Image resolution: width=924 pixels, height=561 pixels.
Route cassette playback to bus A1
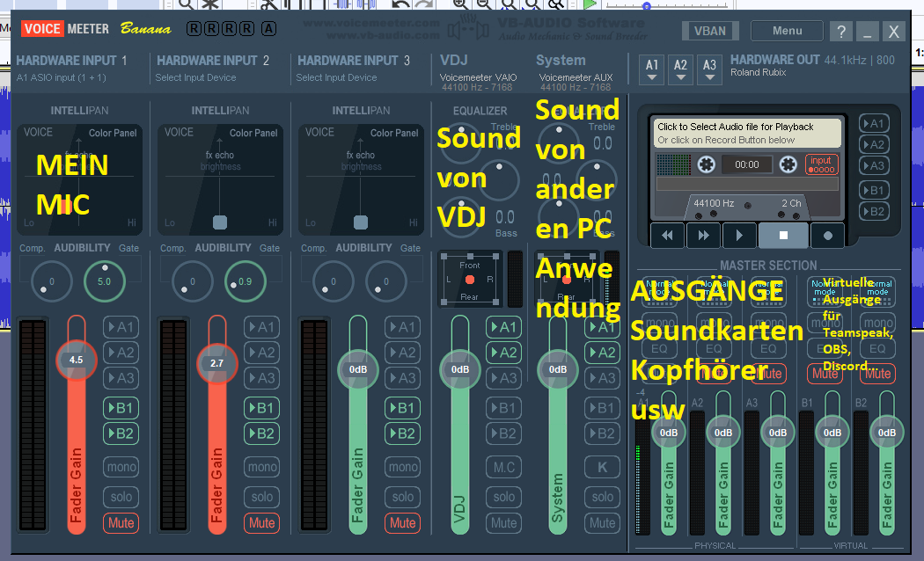pyautogui.click(x=873, y=124)
